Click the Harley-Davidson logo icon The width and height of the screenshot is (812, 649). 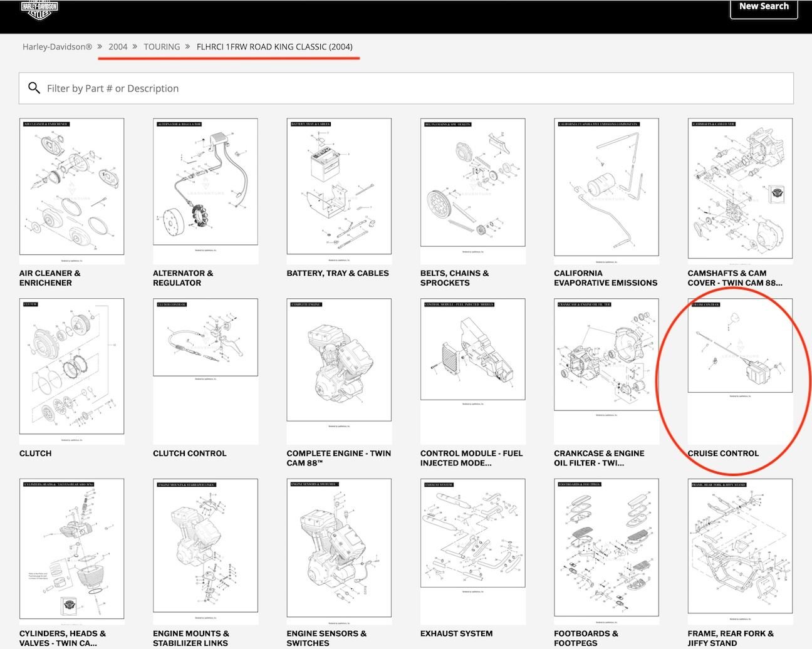click(39, 8)
